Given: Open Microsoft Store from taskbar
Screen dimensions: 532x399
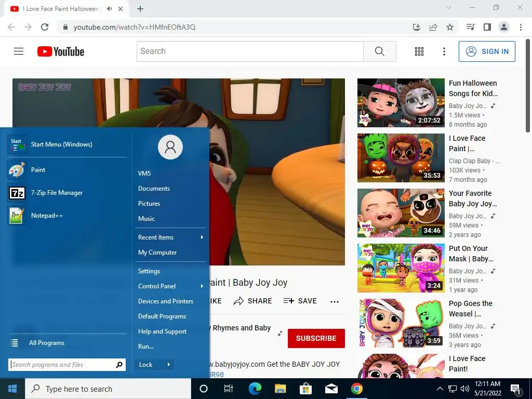Looking at the screenshot, I should 305,389.
